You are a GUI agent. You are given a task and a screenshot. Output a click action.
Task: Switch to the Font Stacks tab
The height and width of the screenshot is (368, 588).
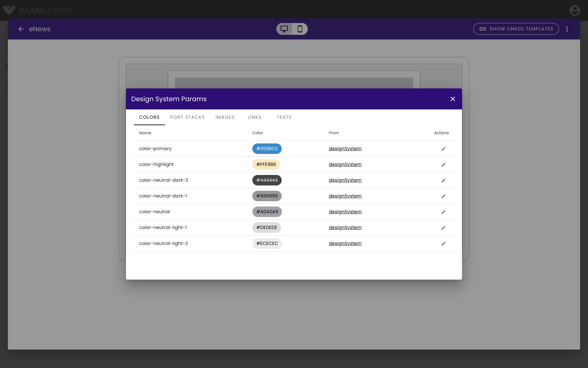187,117
